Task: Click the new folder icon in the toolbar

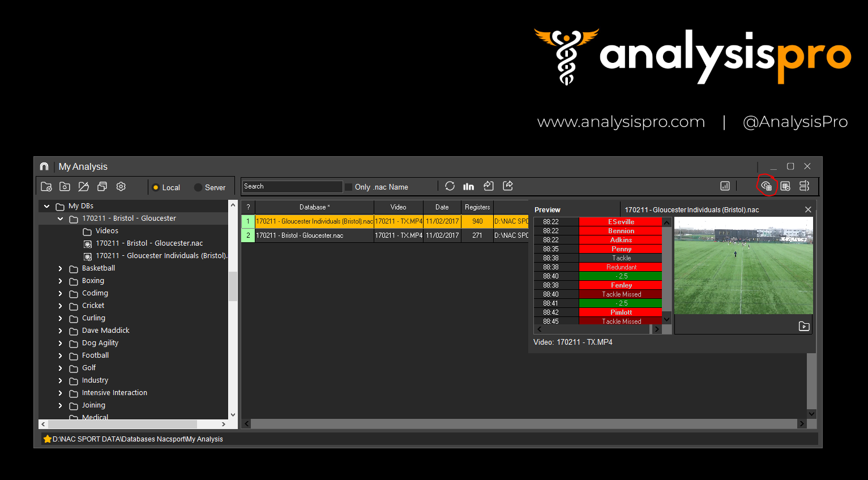Action: click(46, 186)
